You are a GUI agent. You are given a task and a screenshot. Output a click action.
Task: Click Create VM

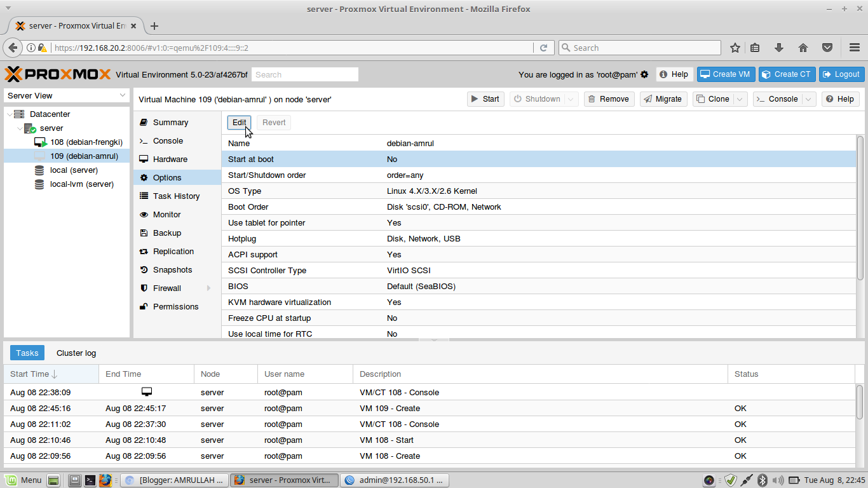pos(725,74)
